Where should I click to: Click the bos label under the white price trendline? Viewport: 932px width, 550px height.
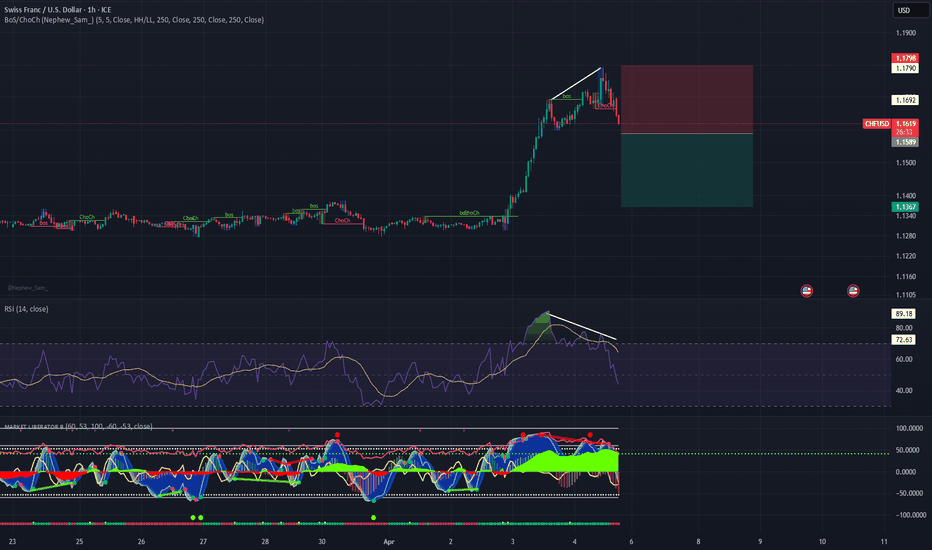566,96
